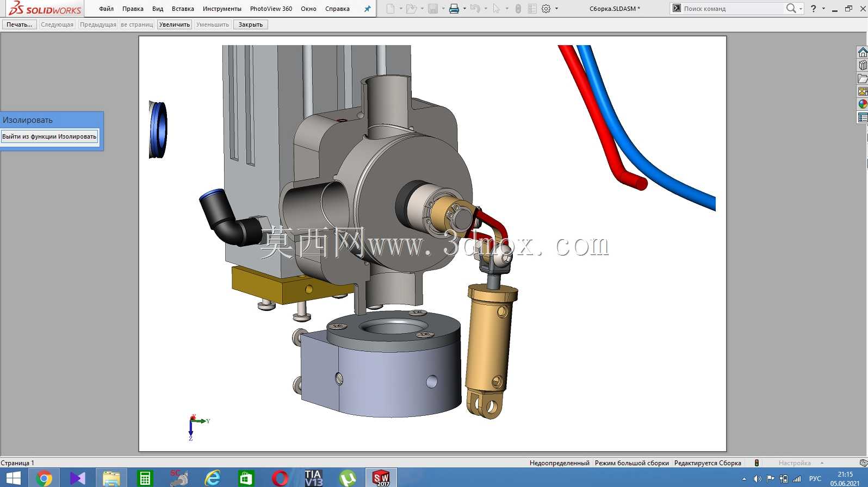Image resolution: width=868 pixels, height=487 pixels.
Task: Click the Print printer icon in toolbar
Action: (x=454, y=9)
